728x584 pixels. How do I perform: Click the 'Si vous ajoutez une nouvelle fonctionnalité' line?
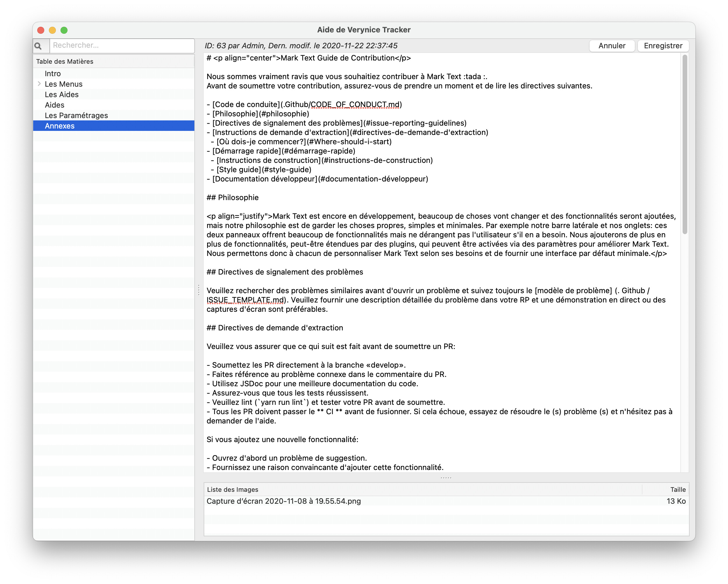coord(282,439)
